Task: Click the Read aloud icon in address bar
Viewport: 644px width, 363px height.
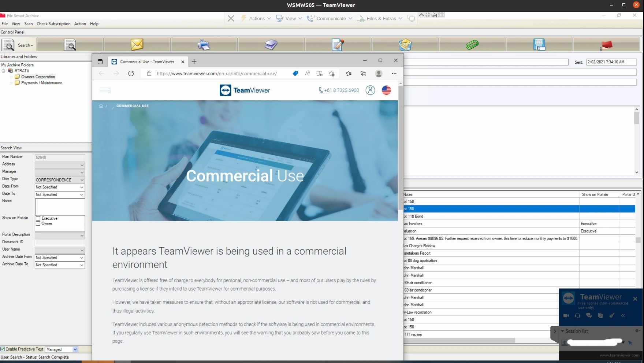Action: [307, 73]
